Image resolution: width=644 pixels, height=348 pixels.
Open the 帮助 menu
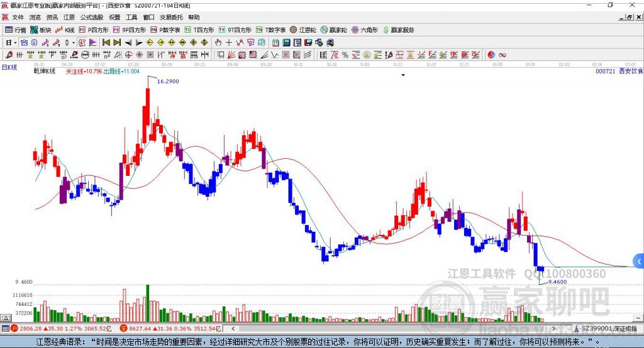pyautogui.click(x=194, y=17)
